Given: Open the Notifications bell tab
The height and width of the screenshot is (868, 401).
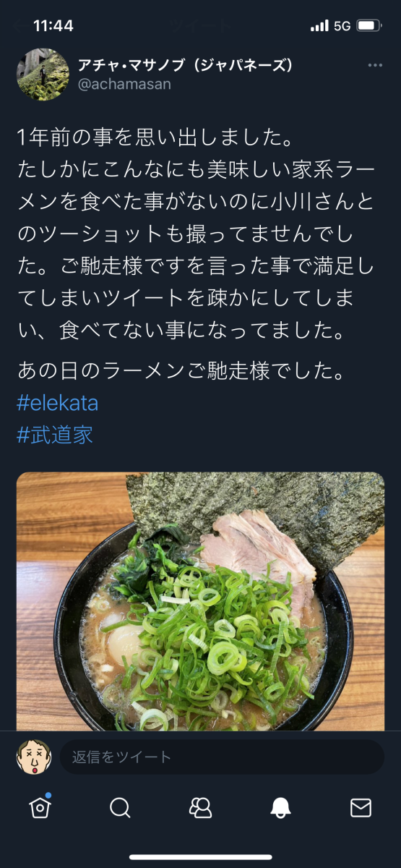Looking at the screenshot, I should pyautogui.click(x=280, y=807).
